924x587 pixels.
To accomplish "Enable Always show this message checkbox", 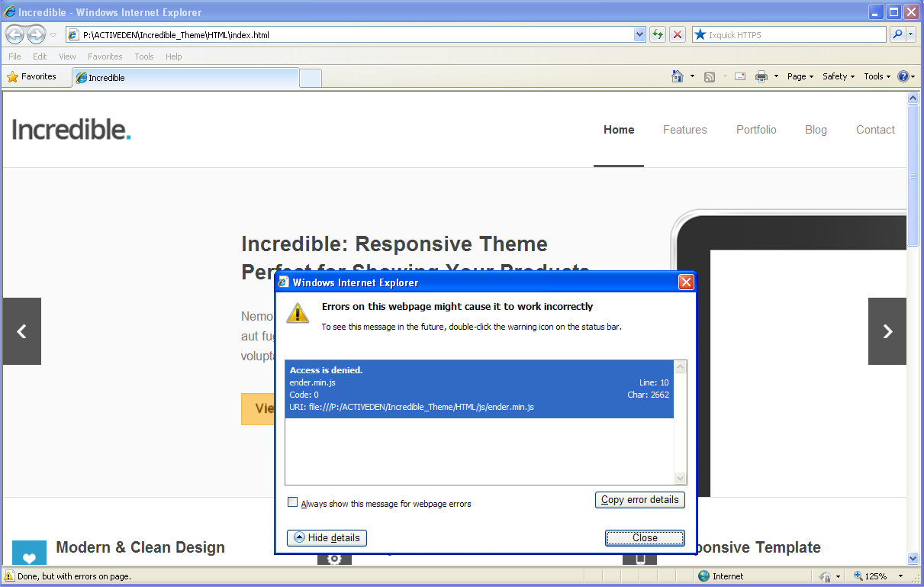I will pos(292,502).
